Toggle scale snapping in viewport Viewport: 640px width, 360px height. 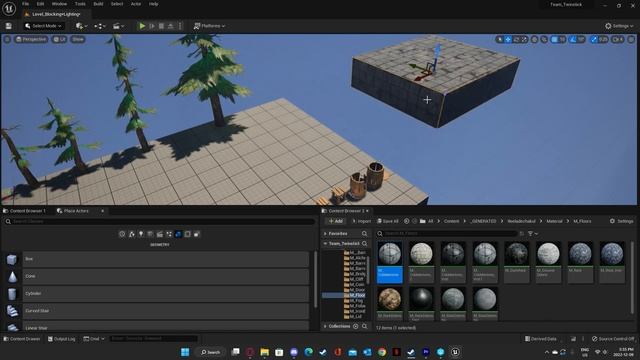[594, 40]
